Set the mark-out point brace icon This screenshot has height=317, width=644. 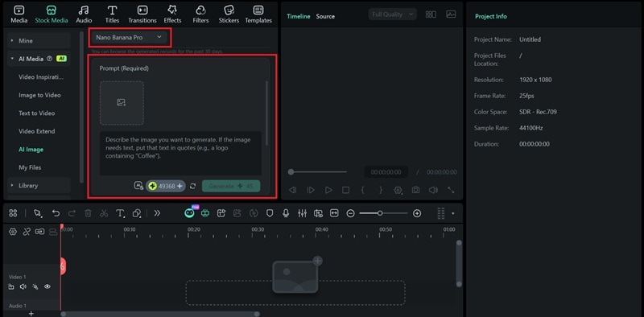coord(381,190)
